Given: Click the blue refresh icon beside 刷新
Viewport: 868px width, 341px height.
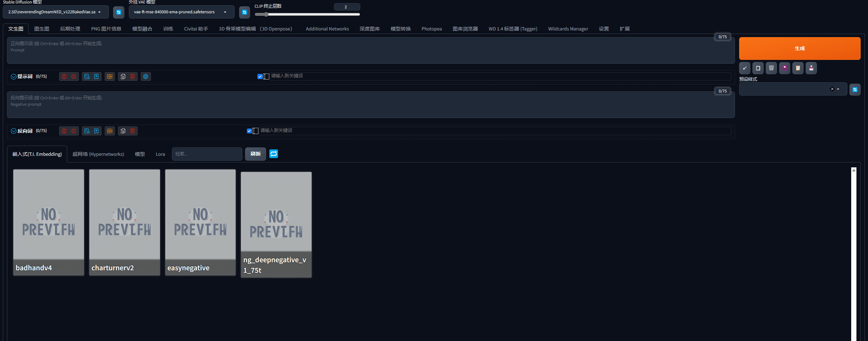Looking at the screenshot, I should click(x=274, y=154).
